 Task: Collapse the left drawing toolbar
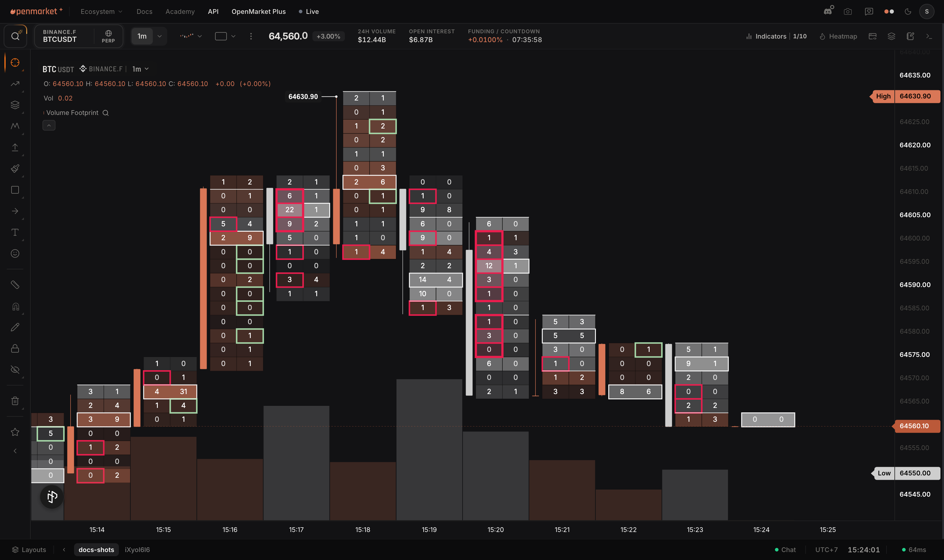pyautogui.click(x=15, y=451)
